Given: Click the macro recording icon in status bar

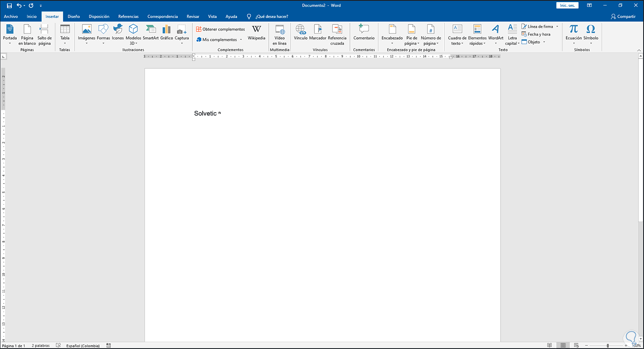Looking at the screenshot, I should 109,346.
